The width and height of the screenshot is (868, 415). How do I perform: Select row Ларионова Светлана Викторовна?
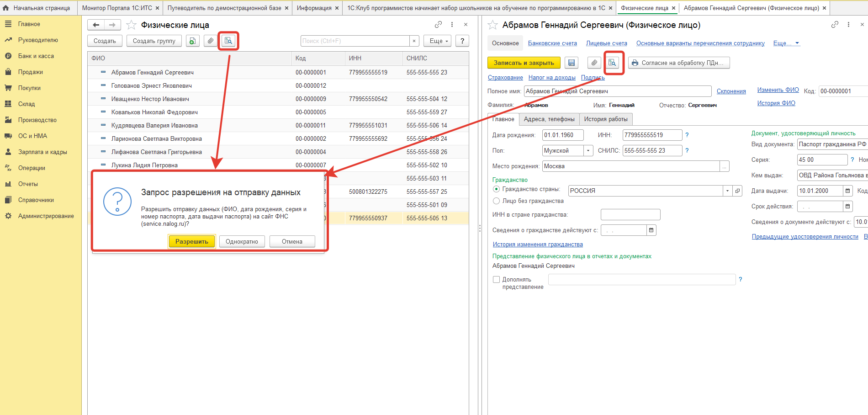(x=278, y=138)
